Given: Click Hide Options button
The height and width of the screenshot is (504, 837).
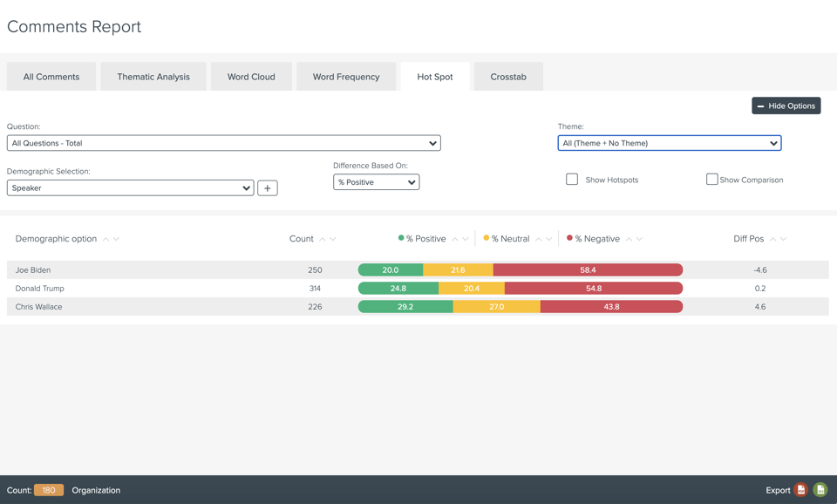Looking at the screenshot, I should [x=786, y=106].
